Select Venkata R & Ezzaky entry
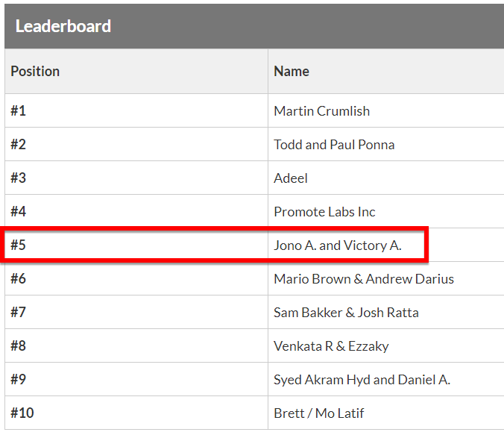 331,346
